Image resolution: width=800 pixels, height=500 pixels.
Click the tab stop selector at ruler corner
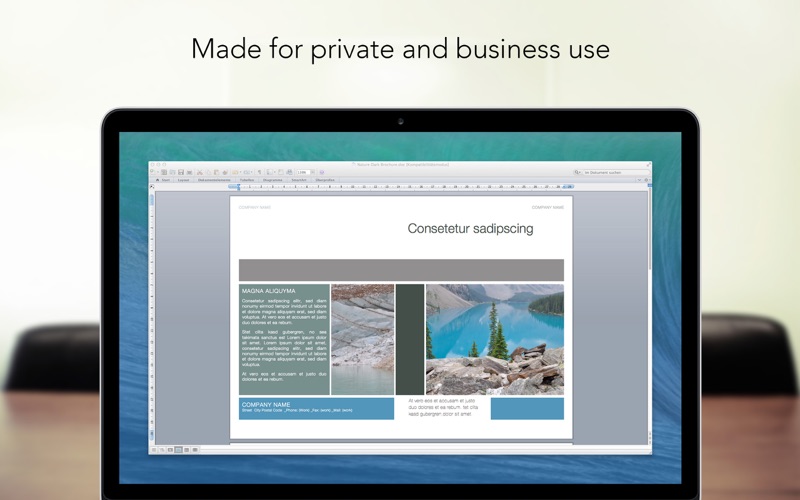click(152, 187)
